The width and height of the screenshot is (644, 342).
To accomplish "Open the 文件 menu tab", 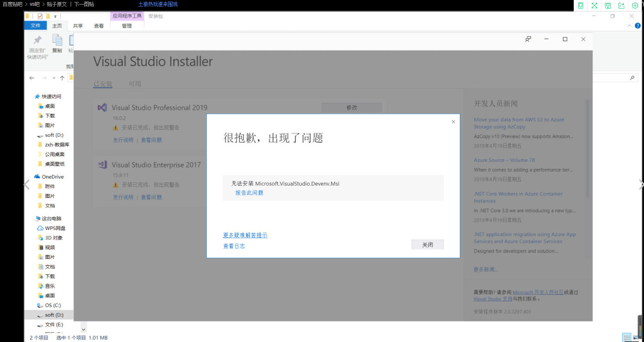I will 36,25.
